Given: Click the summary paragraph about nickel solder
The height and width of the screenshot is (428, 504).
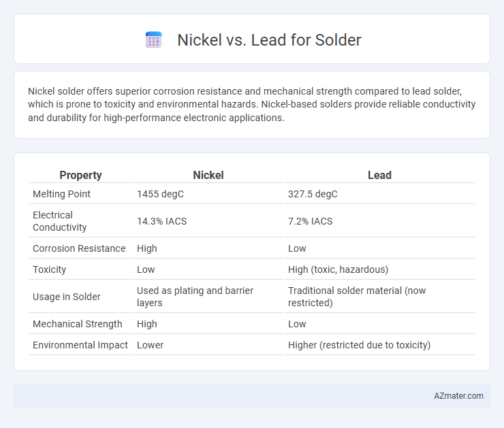Looking at the screenshot, I should pos(252,105).
